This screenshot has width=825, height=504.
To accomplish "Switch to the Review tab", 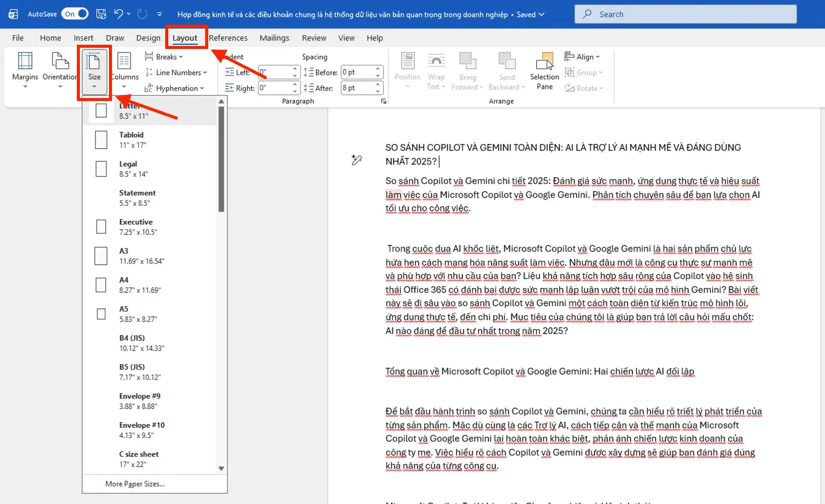I will [314, 38].
